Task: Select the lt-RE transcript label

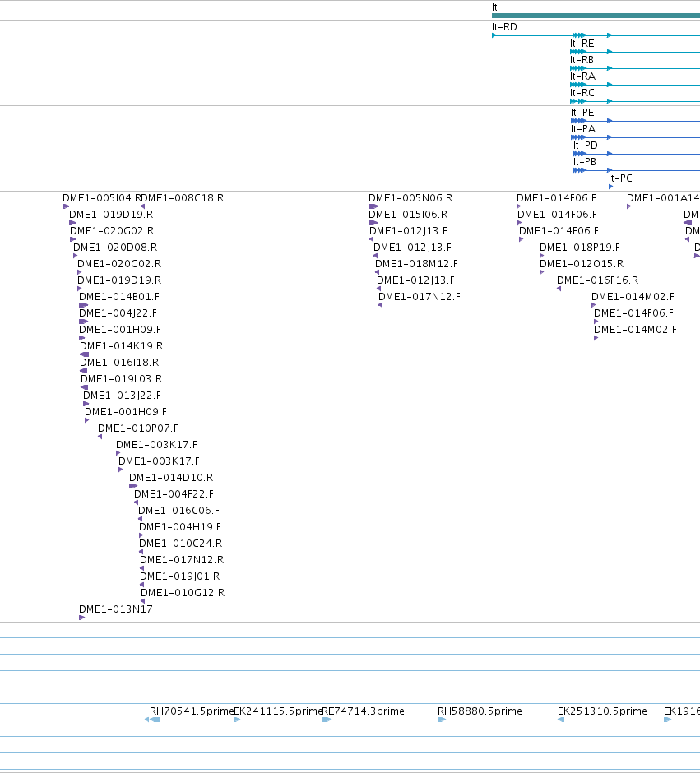Action: (x=582, y=44)
